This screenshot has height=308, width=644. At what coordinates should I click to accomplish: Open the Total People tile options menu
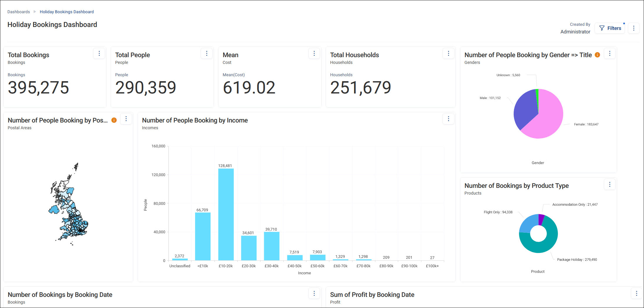point(207,53)
